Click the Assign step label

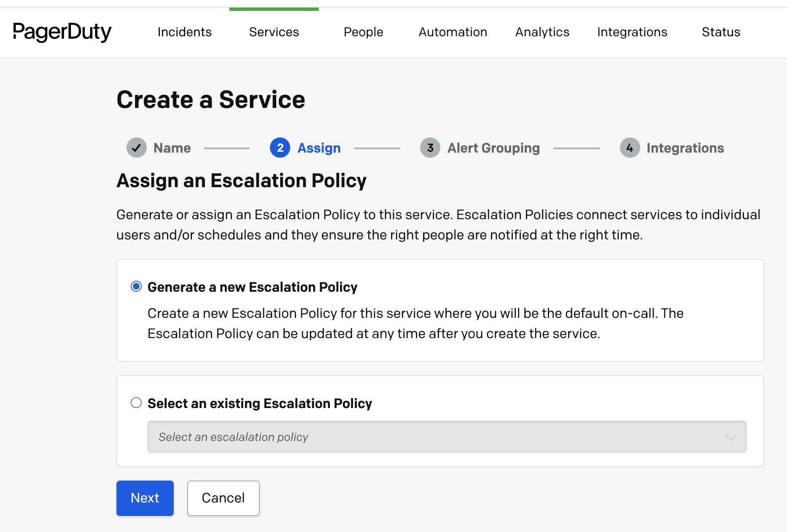point(319,148)
